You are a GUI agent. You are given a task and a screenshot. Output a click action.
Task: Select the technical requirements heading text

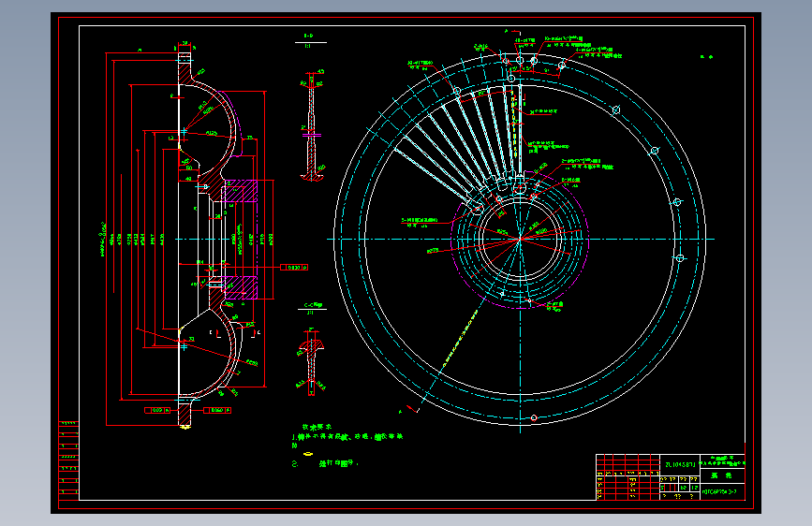pos(317,427)
